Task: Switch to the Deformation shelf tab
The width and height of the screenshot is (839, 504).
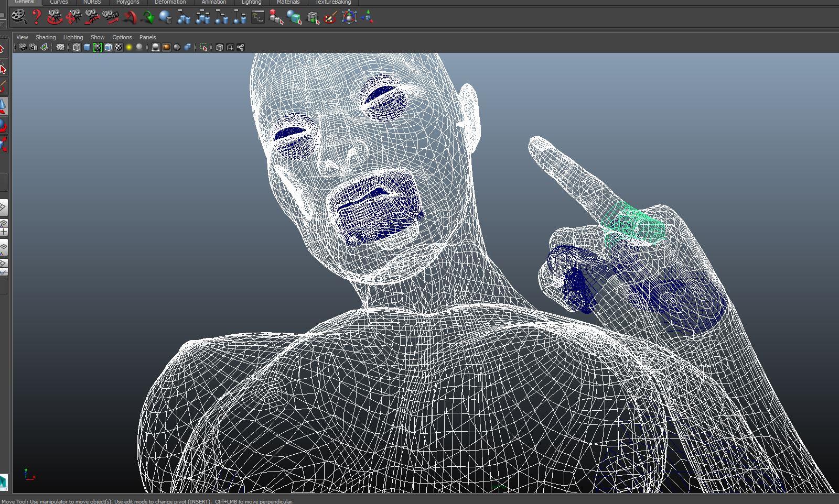Action: [x=170, y=2]
